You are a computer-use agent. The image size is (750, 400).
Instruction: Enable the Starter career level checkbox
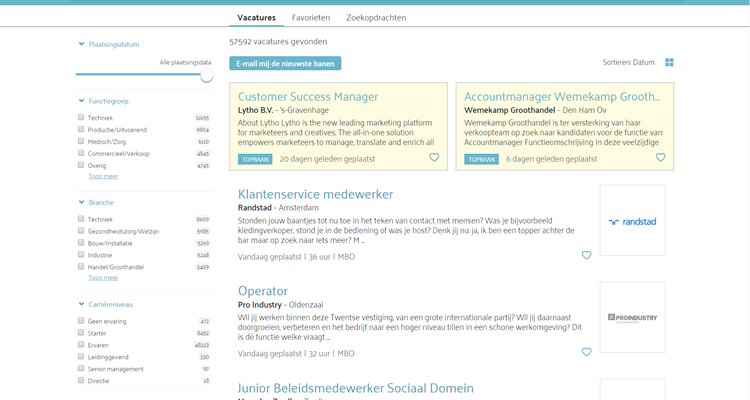(x=81, y=333)
